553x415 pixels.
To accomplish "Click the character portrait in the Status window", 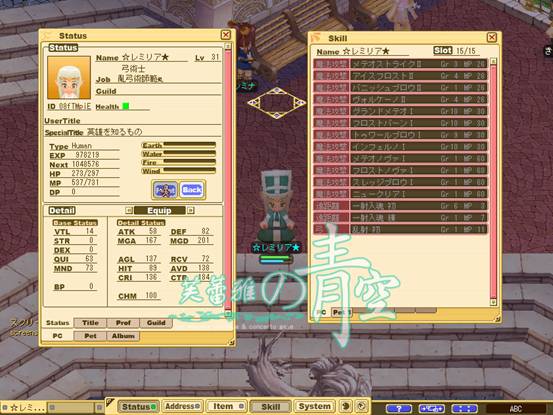I will click(x=69, y=78).
